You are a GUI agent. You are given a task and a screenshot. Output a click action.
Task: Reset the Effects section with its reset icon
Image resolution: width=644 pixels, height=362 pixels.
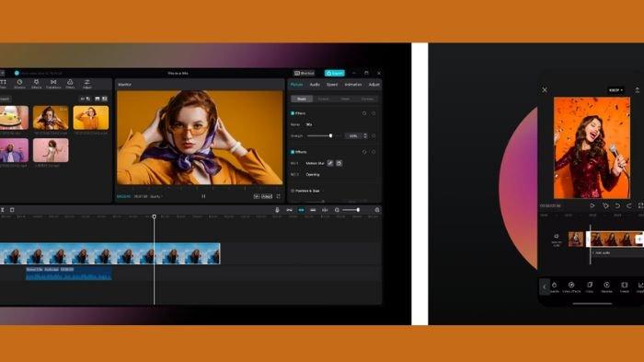click(x=364, y=152)
